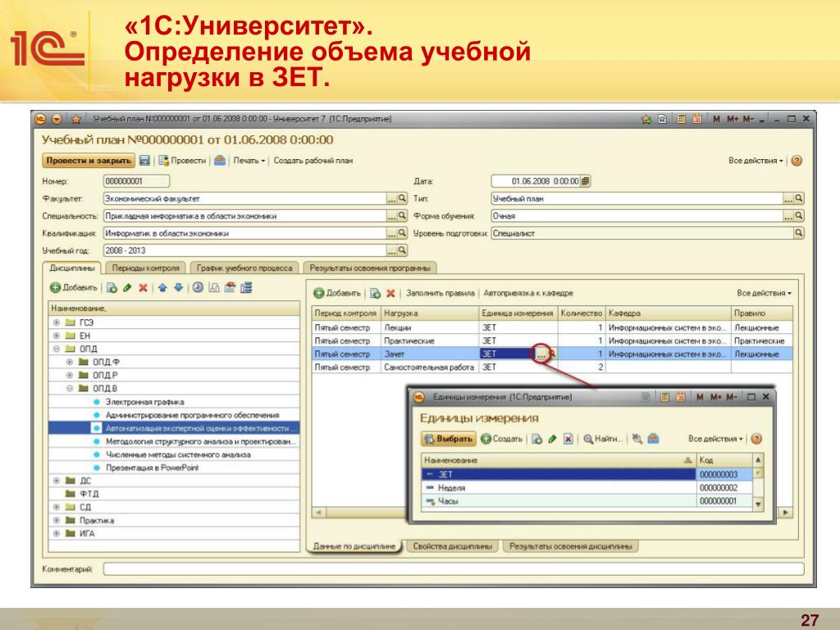This screenshot has height=630, width=840.
Task: Click cancel search icon in the Единицы измерения window
Action: tap(637, 439)
